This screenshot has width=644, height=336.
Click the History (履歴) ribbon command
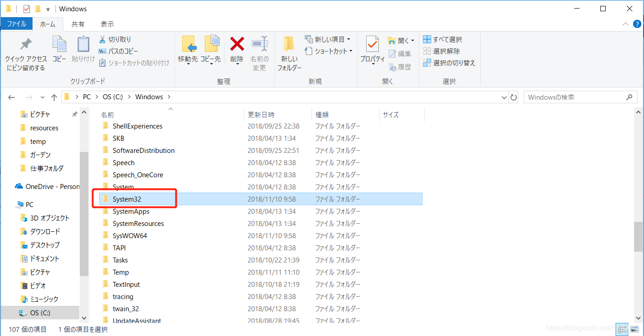[400, 67]
